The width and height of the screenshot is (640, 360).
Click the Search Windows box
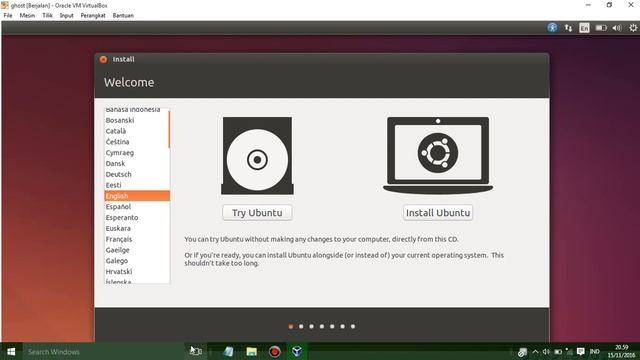[102, 351]
